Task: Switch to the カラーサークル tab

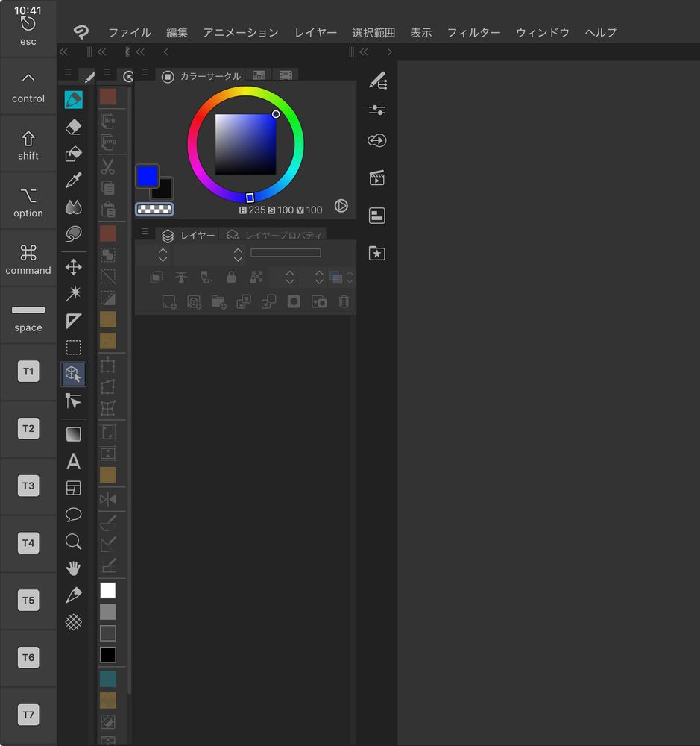Action: (201, 76)
